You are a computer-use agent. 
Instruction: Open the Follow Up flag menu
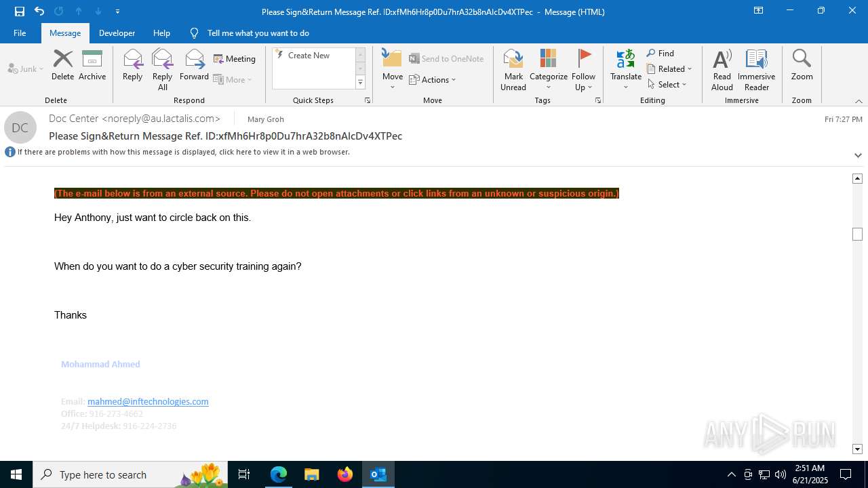point(583,70)
